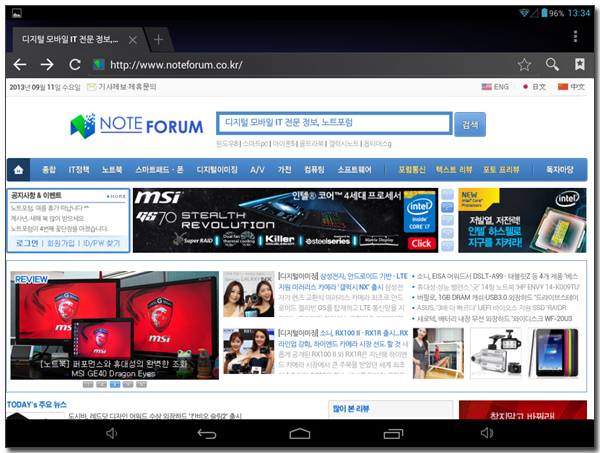Open the 종합 menu

click(x=49, y=169)
